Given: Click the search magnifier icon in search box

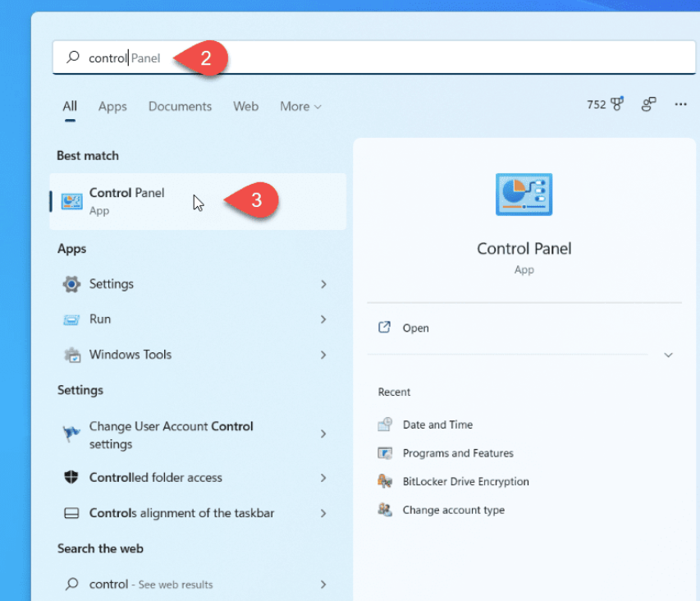Looking at the screenshot, I should [73, 57].
